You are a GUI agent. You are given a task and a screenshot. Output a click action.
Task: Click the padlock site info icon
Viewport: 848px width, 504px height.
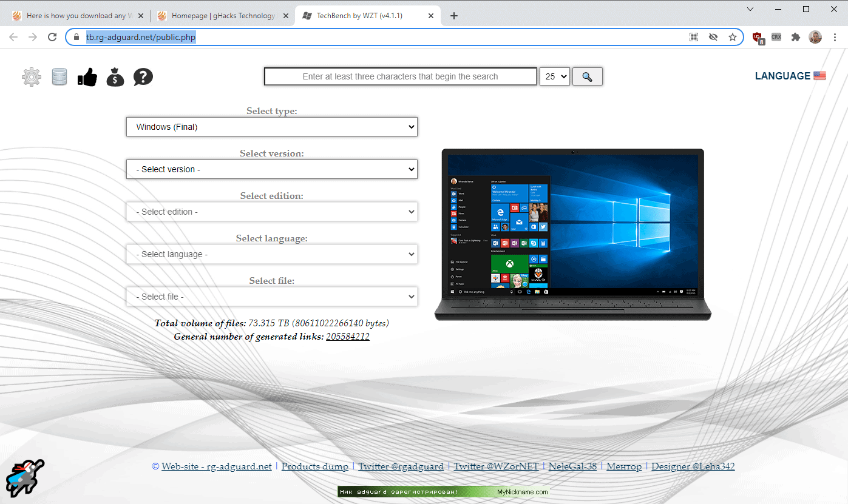point(76,37)
